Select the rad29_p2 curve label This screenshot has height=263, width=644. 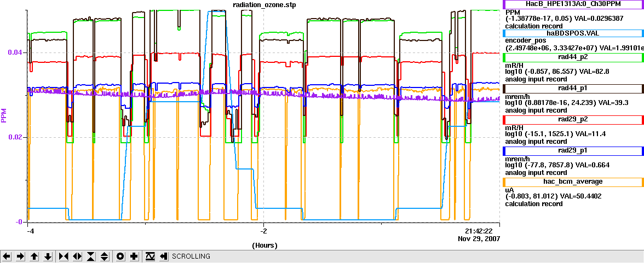click(x=573, y=120)
